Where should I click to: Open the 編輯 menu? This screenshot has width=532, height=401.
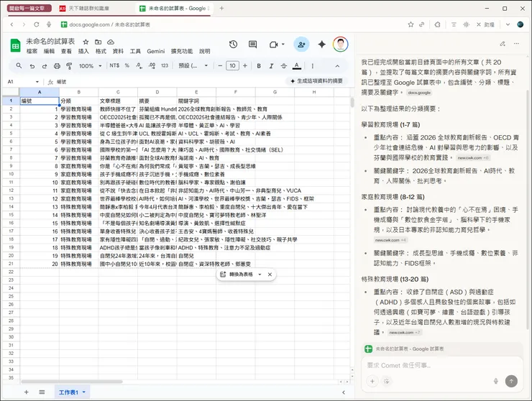coord(49,51)
